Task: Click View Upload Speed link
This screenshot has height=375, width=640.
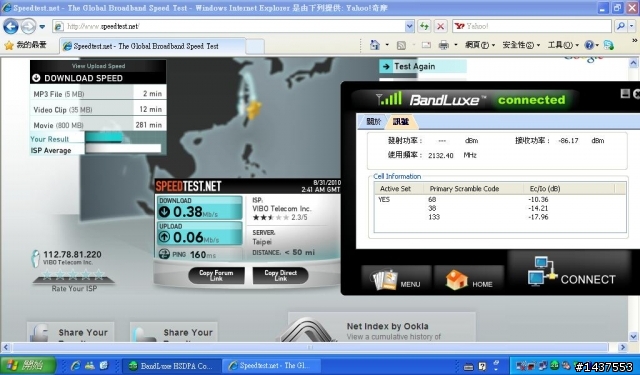Action: coord(98,66)
